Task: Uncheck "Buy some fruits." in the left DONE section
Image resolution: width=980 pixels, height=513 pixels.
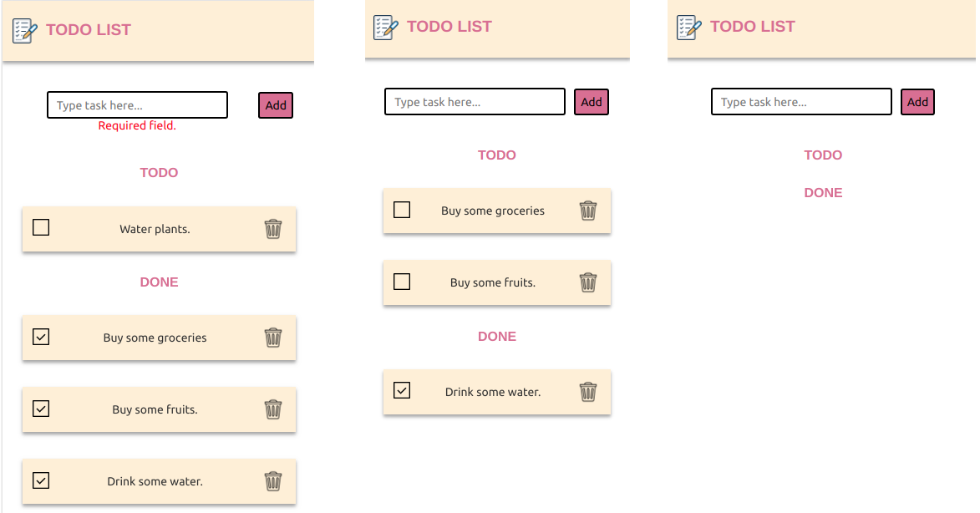Action: pyautogui.click(x=40, y=409)
